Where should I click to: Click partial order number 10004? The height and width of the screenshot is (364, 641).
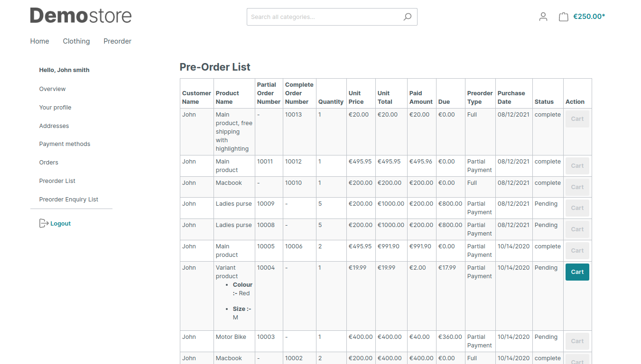266,268
